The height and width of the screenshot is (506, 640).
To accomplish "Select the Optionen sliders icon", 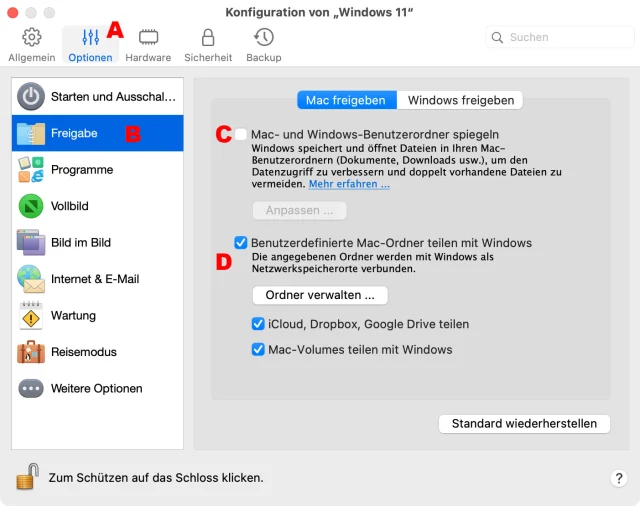I will [90, 37].
